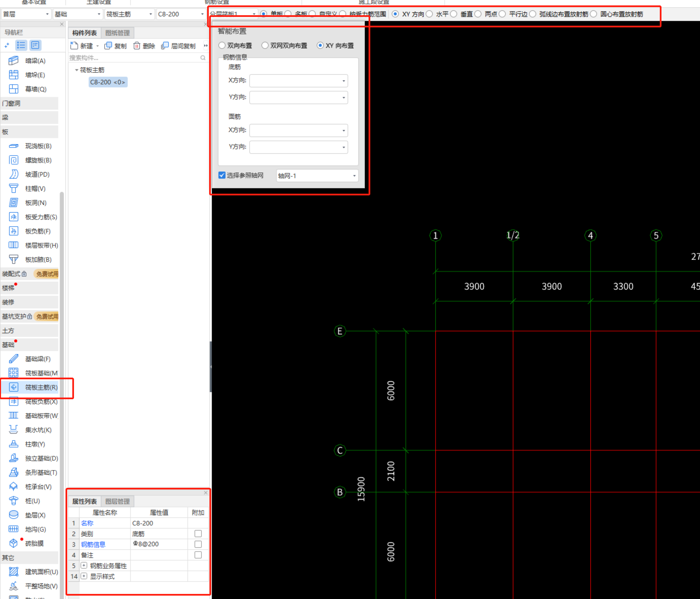Viewport: 700px width, 599px height.
Task: Select the 螺旋板(B) icon
Action: (14, 160)
